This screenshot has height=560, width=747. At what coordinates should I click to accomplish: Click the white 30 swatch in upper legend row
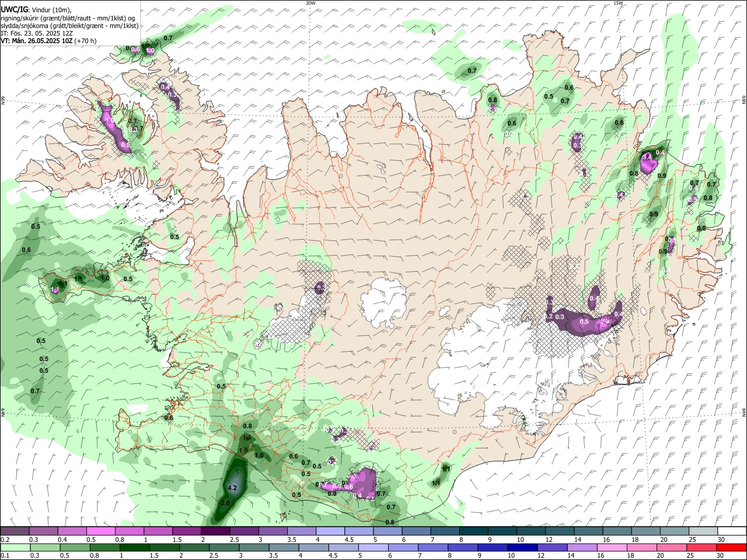click(732, 531)
